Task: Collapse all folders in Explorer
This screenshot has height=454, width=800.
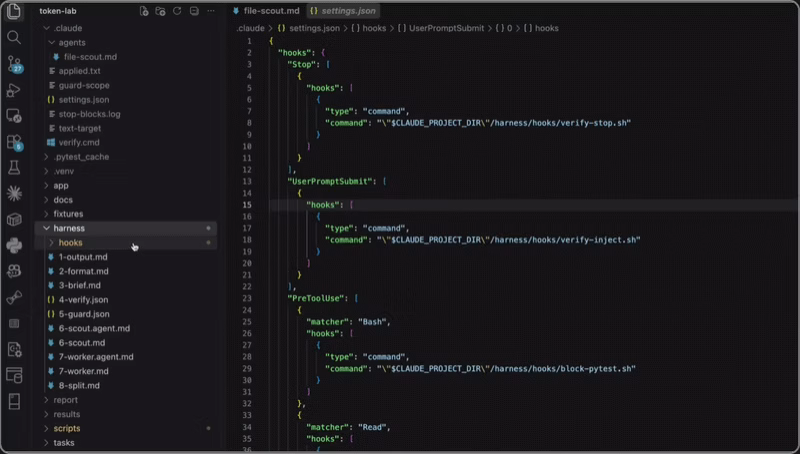Action: pos(194,11)
